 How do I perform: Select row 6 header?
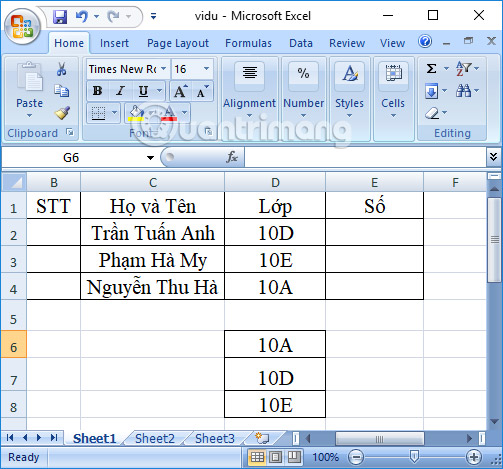pyautogui.click(x=13, y=344)
